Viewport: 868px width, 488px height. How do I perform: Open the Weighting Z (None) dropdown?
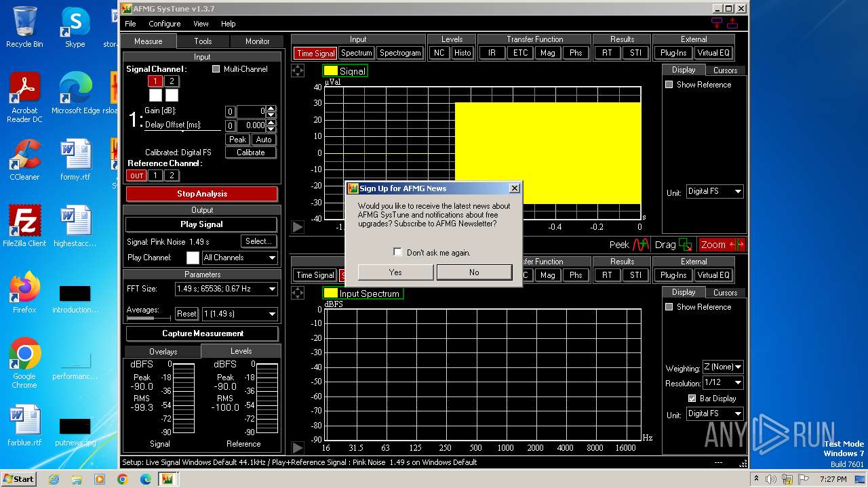tap(723, 367)
